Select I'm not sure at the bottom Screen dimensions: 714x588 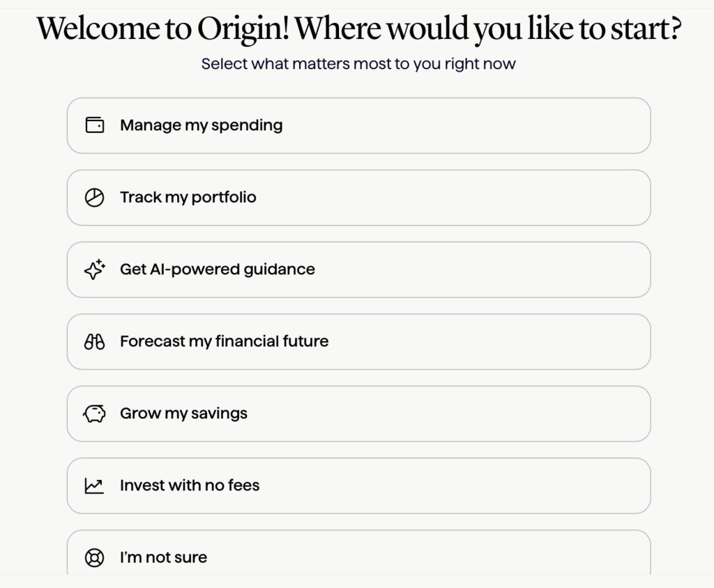tap(358, 557)
